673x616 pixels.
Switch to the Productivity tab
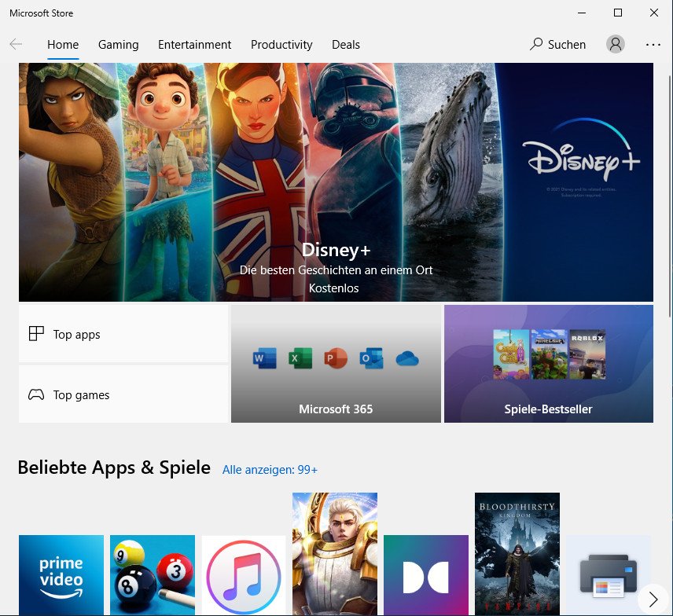coord(281,45)
